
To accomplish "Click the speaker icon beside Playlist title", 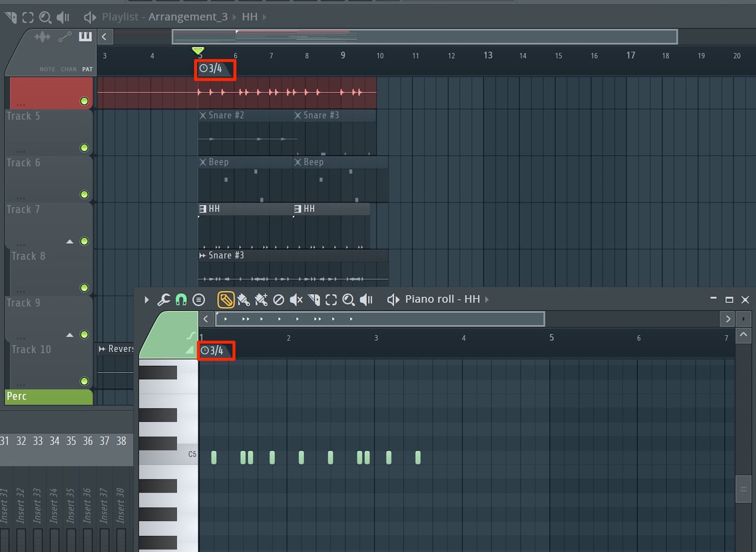I will [x=90, y=17].
